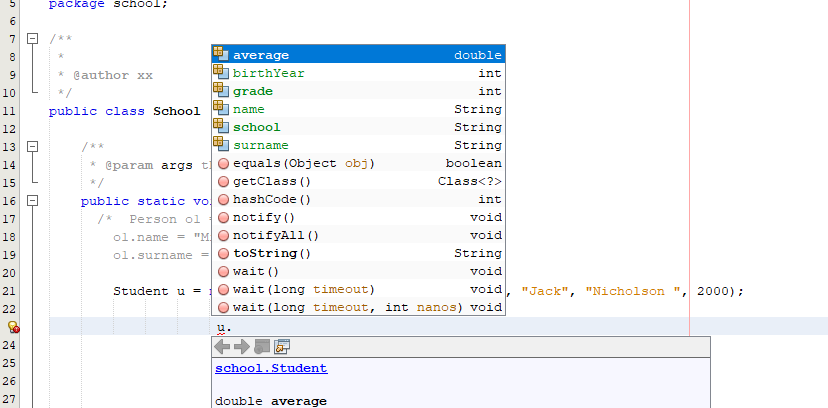Choose getClass() from the completion list
This screenshot has height=408, width=828.
coord(359,181)
